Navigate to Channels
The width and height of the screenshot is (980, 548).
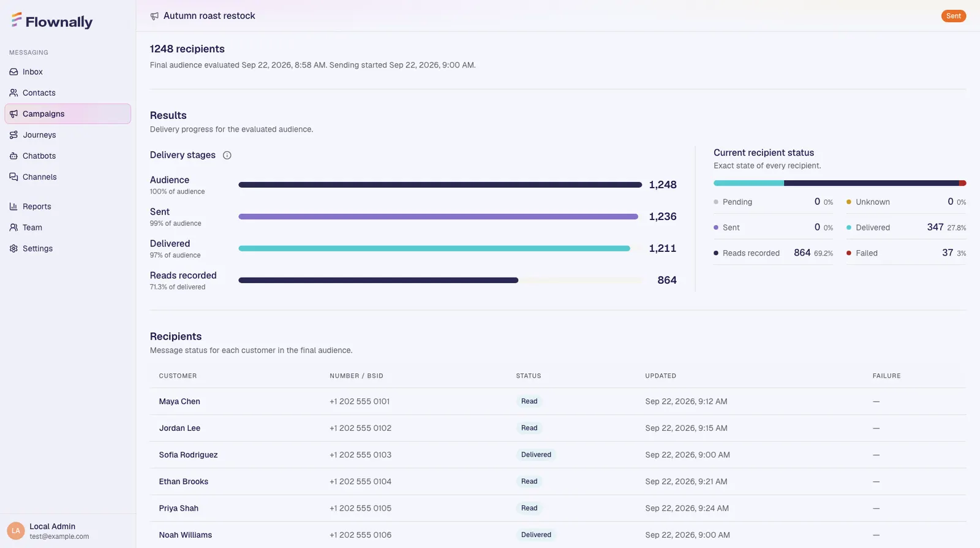[67, 177]
